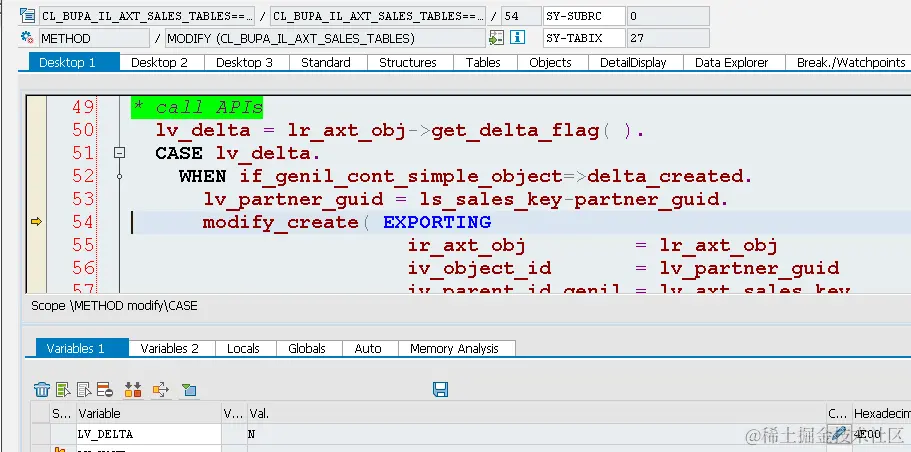This screenshot has height=452, width=911.
Task: Switch to the Desktop 2 tab
Action: pos(159,62)
